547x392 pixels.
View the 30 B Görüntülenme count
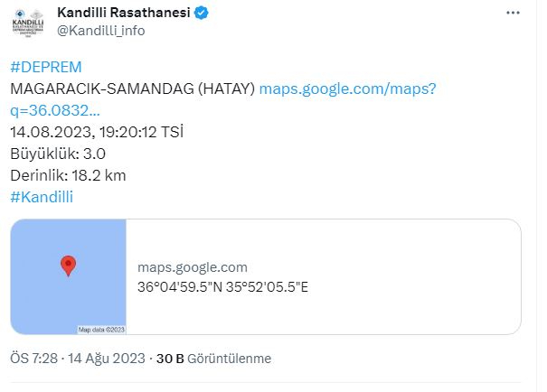[213, 359]
